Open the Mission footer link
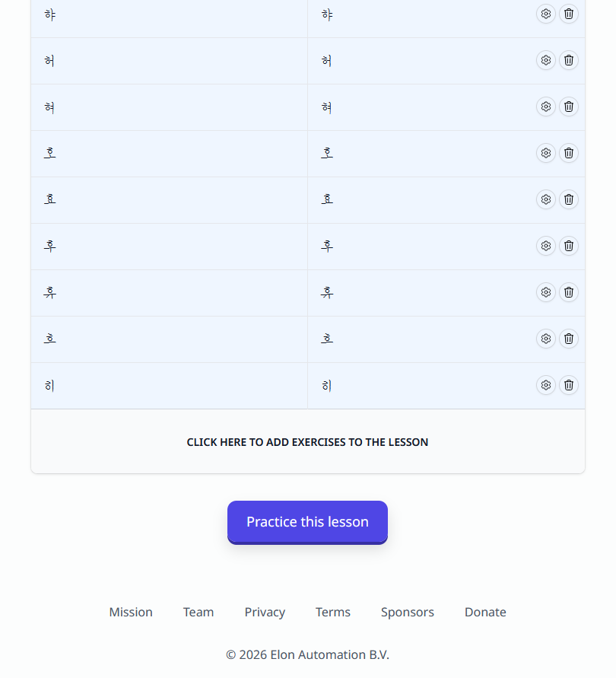This screenshot has height=678, width=616. (x=131, y=612)
